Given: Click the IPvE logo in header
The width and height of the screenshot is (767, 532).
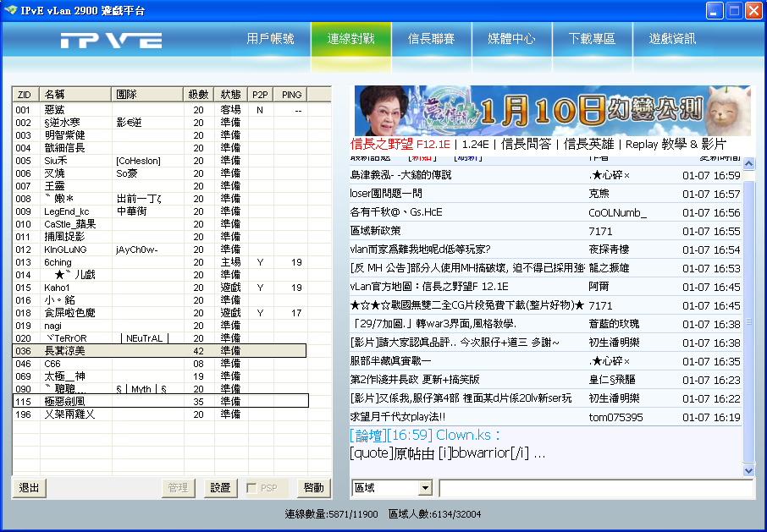Looking at the screenshot, I should 111,40.
